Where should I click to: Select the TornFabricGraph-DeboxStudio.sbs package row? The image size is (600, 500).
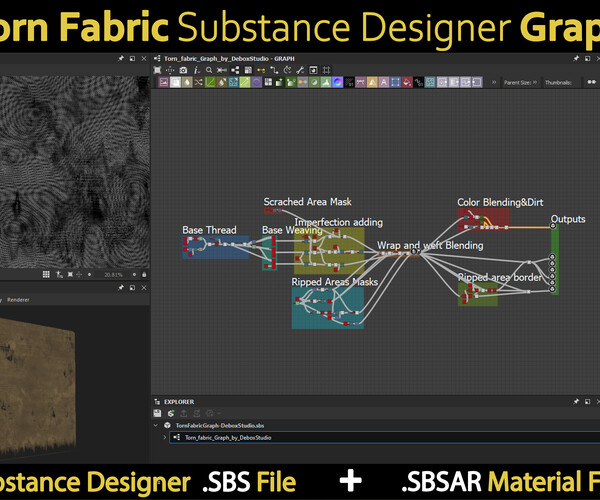tap(220, 425)
